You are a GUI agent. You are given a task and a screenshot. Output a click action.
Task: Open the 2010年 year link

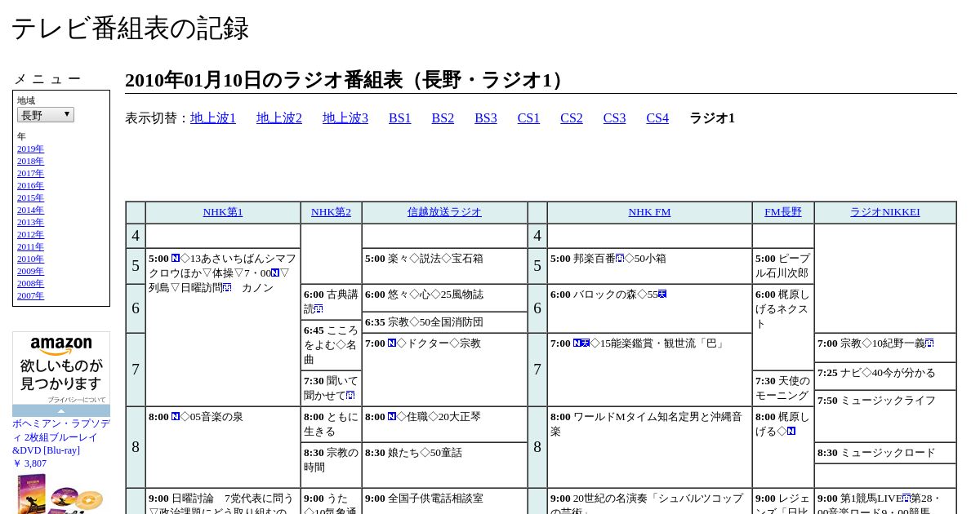point(30,259)
